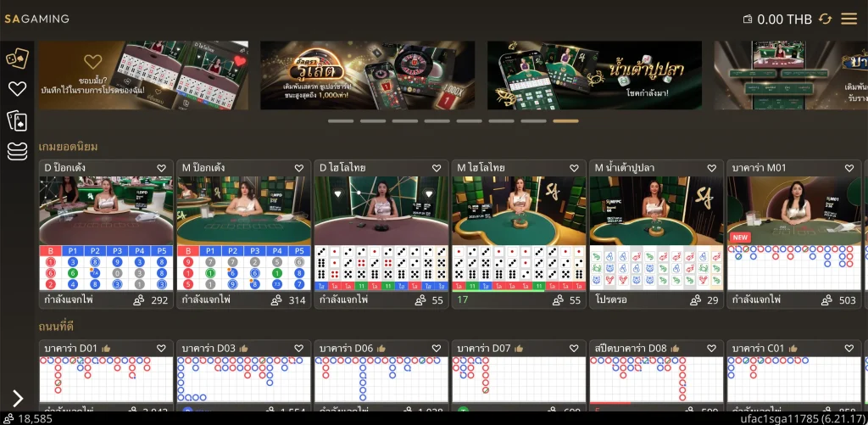Open the M ป๊อกเด้ง live video
868x425 pixels.
click(243, 210)
